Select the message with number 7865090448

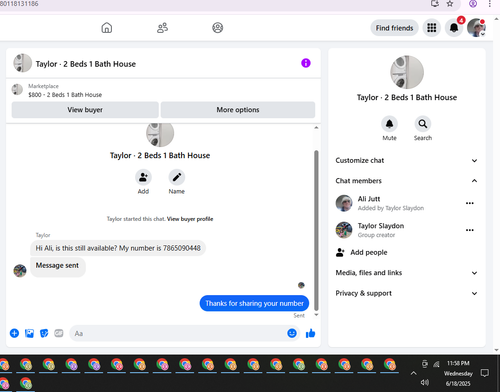click(x=118, y=248)
